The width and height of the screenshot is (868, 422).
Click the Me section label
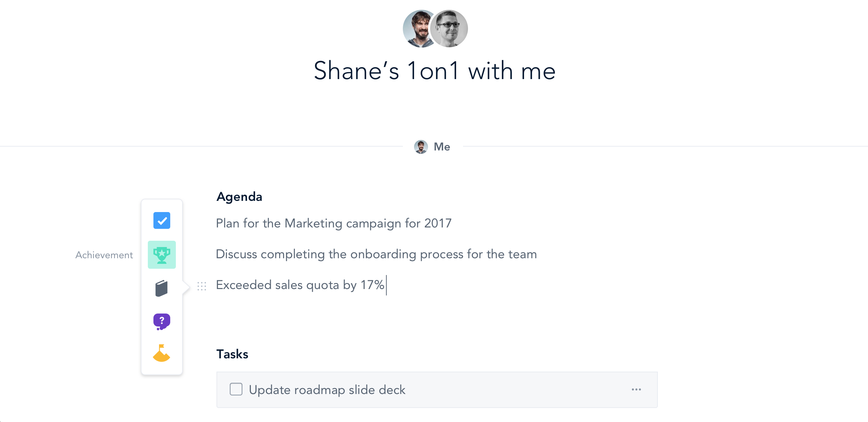pyautogui.click(x=442, y=147)
